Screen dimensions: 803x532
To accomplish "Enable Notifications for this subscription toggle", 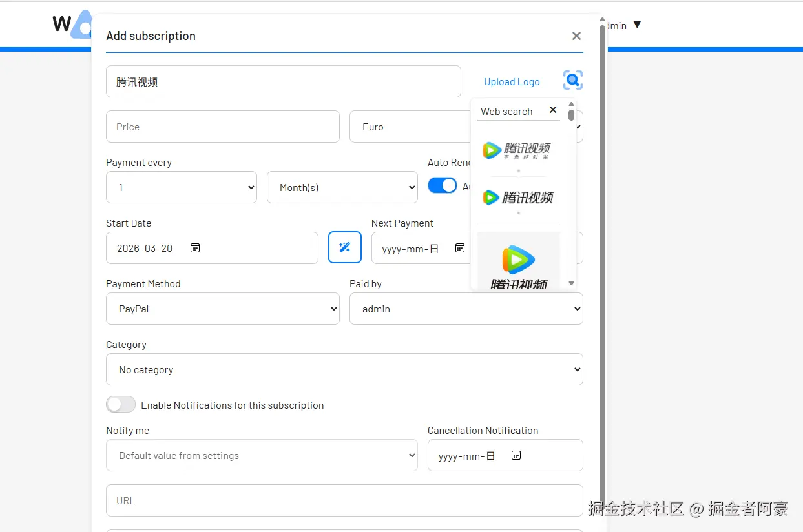I will click(121, 404).
